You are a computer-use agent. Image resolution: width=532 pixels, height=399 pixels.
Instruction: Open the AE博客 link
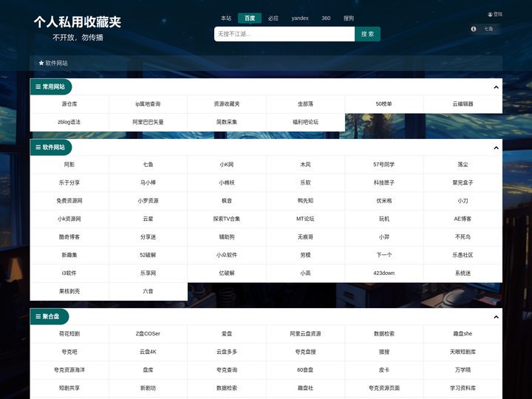pyautogui.click(x=463, y=219)
